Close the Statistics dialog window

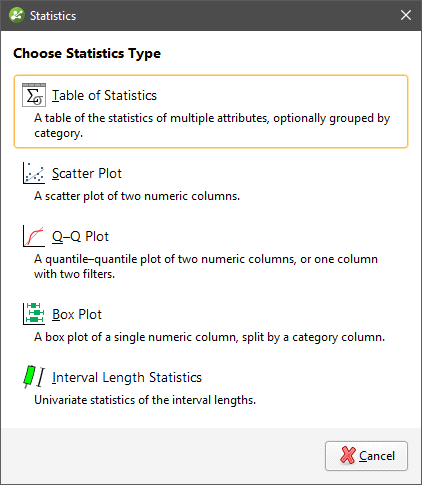click(406, 15)
